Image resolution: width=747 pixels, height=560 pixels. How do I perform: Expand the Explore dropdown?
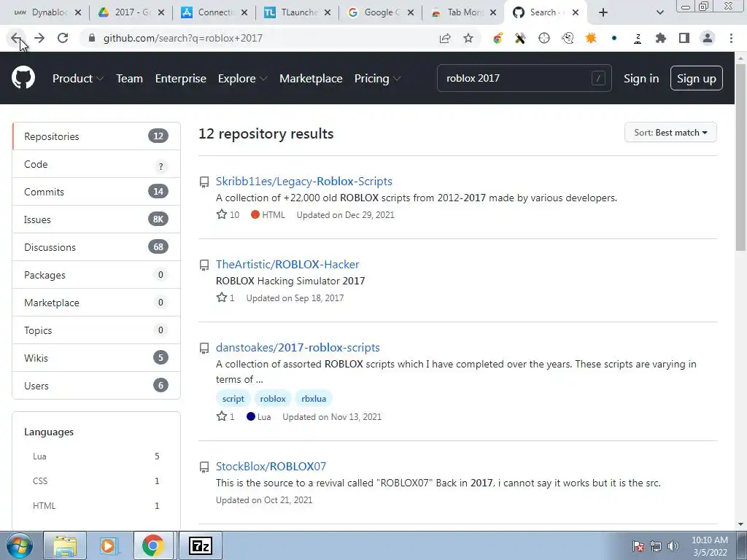[242, 78]
